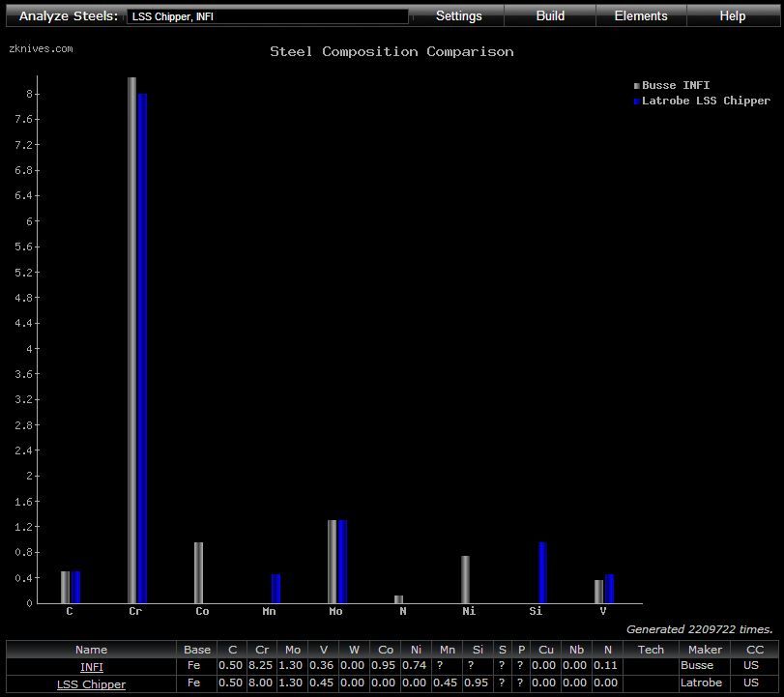784x697 pixels.
Task: Click the Busse INFI legend label
Action: coord(676,85)
